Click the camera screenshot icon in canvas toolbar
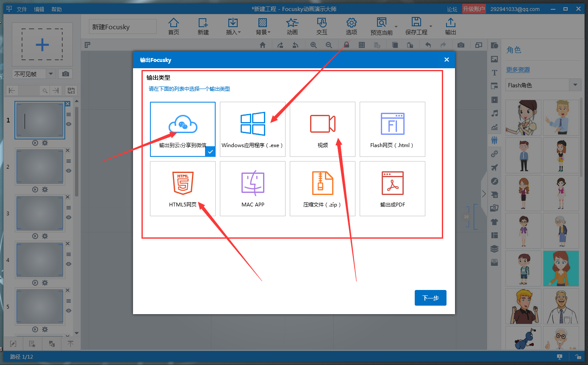 point(461,45)
